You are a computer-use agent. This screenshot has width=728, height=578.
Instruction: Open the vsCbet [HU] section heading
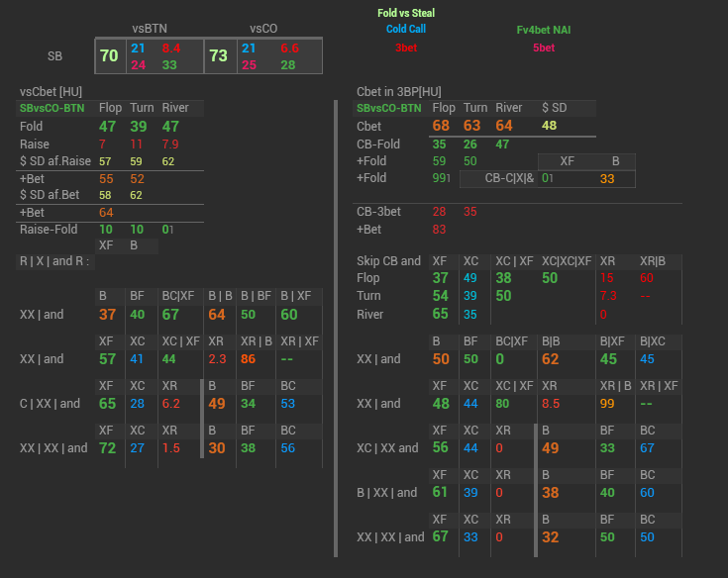coord(52,92)
